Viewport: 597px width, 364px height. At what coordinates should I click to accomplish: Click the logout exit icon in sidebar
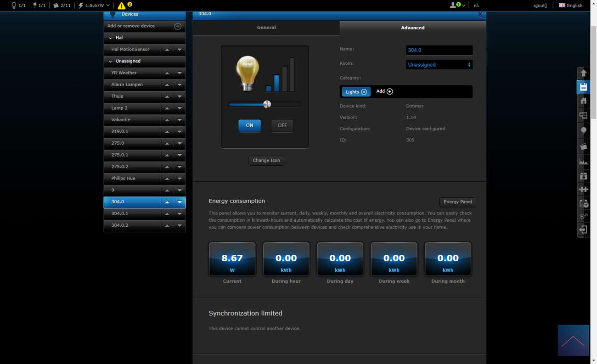583,230
